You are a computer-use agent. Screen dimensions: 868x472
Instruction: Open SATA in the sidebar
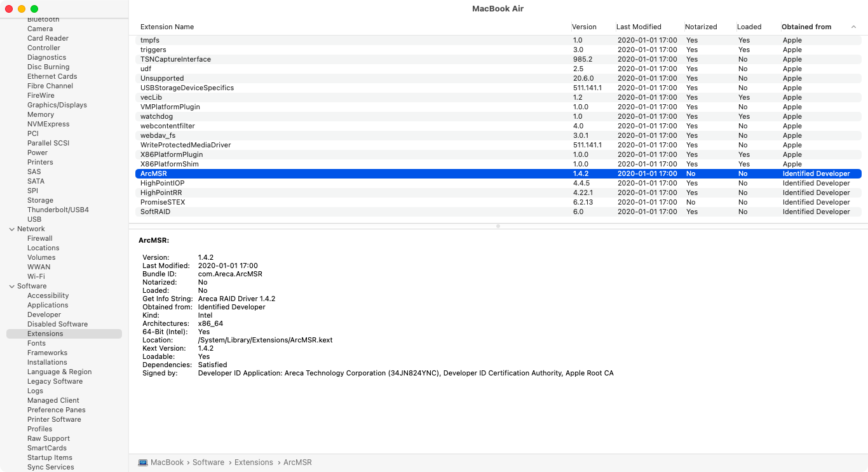[x=36, y=181]
